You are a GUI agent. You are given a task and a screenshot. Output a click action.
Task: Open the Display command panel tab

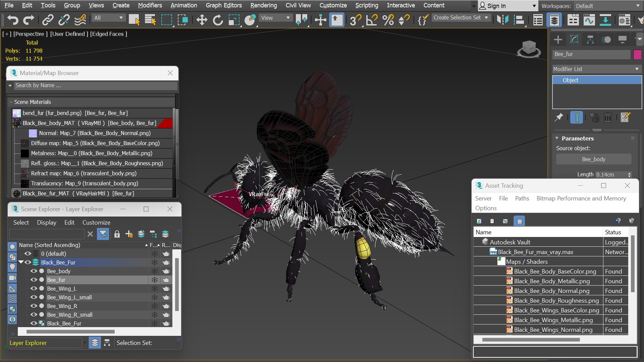click(623, 40)
